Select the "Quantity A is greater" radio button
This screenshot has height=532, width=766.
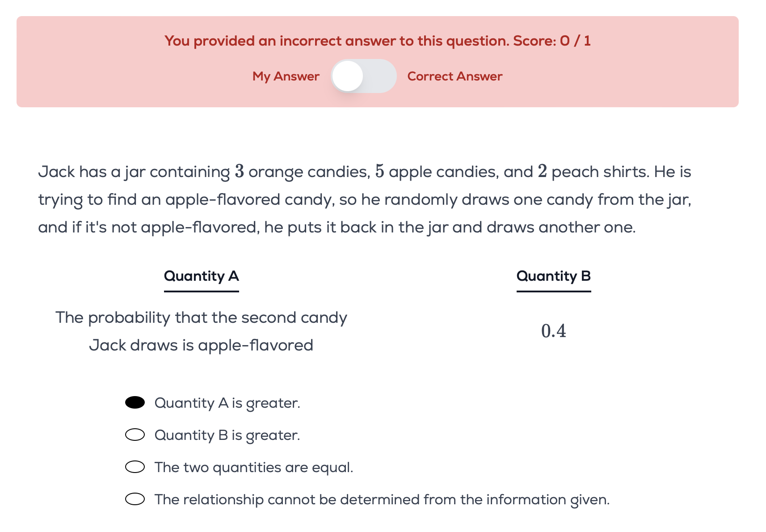(135, 403)
